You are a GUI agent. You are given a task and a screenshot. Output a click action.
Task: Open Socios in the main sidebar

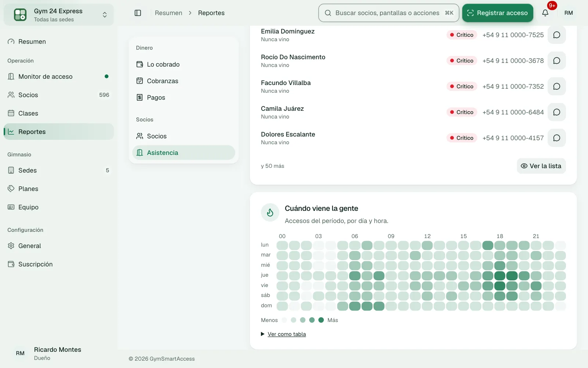click(x=59, y=95)
